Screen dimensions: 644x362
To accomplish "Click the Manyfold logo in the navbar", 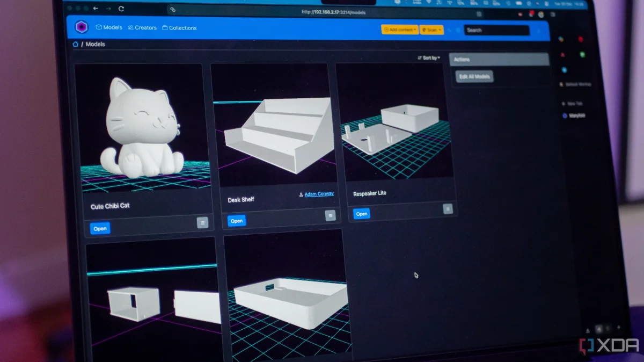I will coord(82,27).
